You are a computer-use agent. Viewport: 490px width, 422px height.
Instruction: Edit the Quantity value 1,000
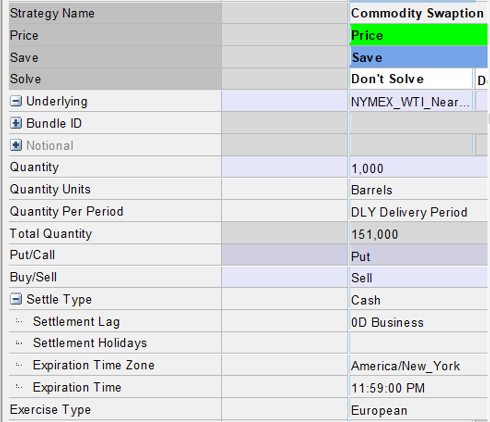point(419,167)
